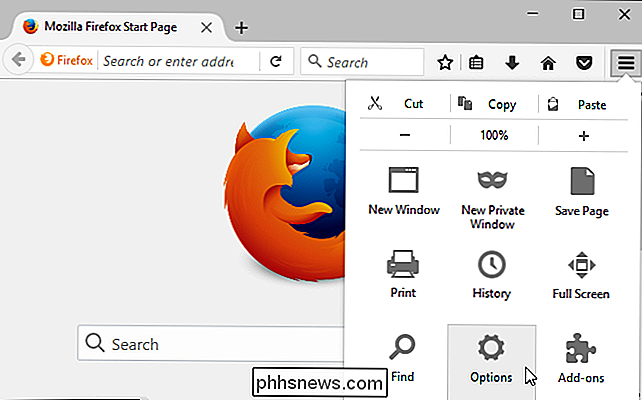
Task: Open a New Private Window
Action: 493,198
